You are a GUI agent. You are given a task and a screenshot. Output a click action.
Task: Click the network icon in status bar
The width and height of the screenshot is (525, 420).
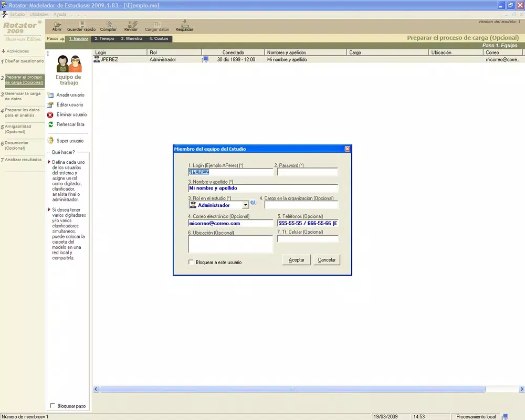(x=505, y=416)
